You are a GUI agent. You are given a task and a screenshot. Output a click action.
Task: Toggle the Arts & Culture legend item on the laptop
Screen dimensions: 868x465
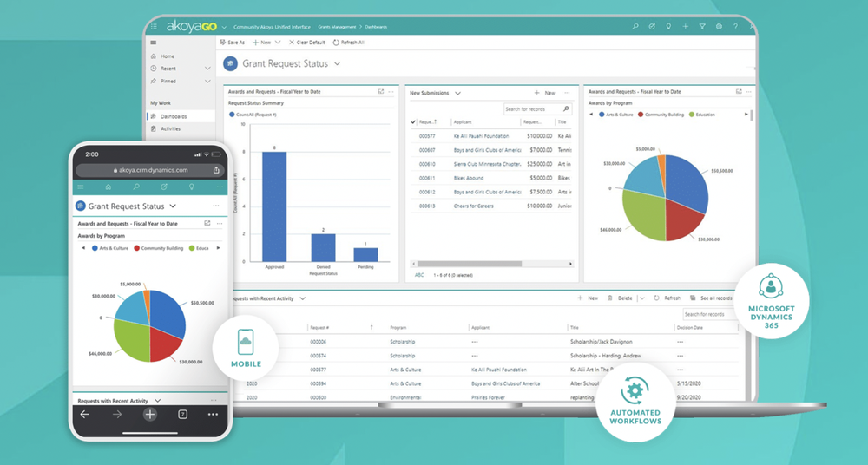[x=615, y=115]
